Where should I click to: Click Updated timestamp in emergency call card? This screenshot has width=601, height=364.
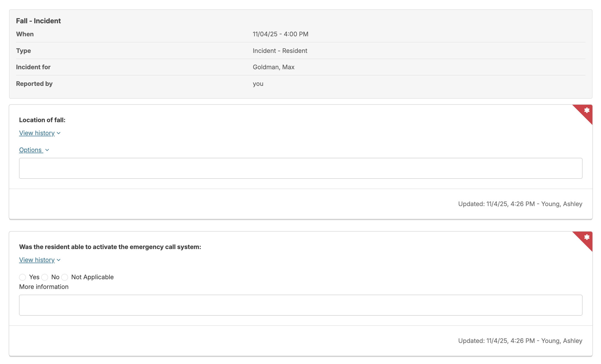click(520, 341)
